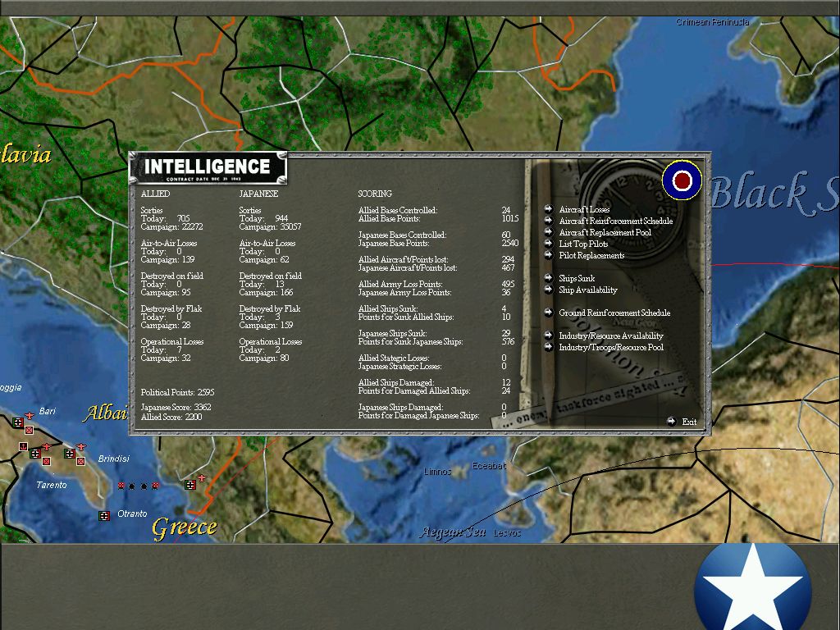Screen dimensions: 840x630
Task: Click the arrow icon next to Exit
Action: click(x=671, y=421)
